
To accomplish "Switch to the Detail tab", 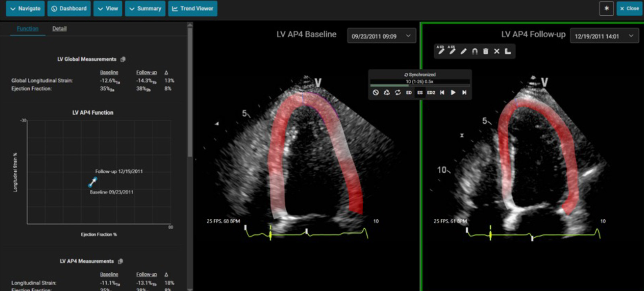I will 59,29.
